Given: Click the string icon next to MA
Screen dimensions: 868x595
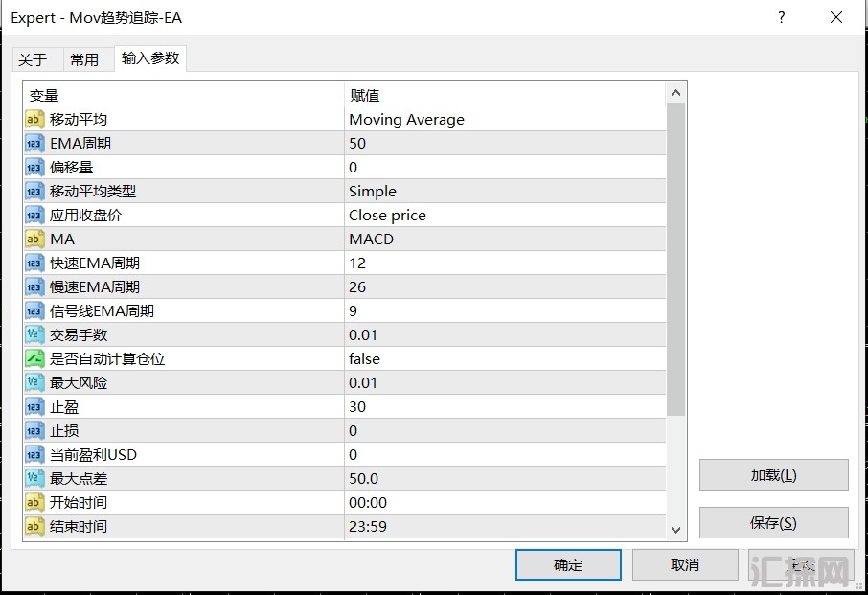Looking at the screenshot, I should (x=34, y=240).
